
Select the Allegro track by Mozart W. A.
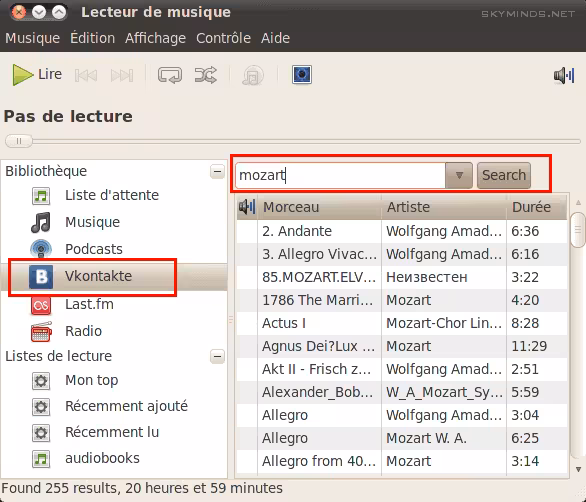pos(402,438)
